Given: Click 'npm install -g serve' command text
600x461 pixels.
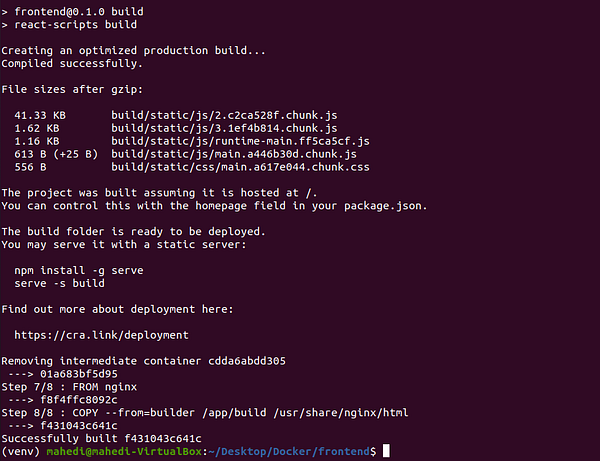Looking at the screenshot, I should pos(79,270).
